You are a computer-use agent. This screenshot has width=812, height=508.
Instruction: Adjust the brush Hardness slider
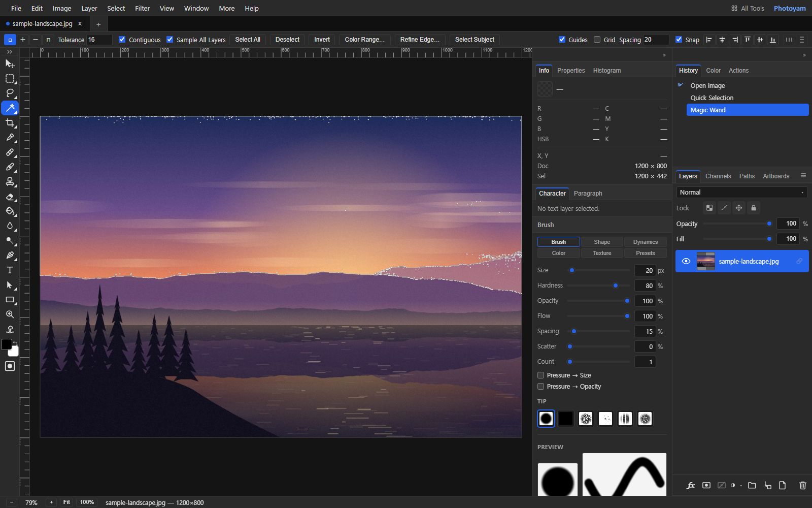click(598, 285)
